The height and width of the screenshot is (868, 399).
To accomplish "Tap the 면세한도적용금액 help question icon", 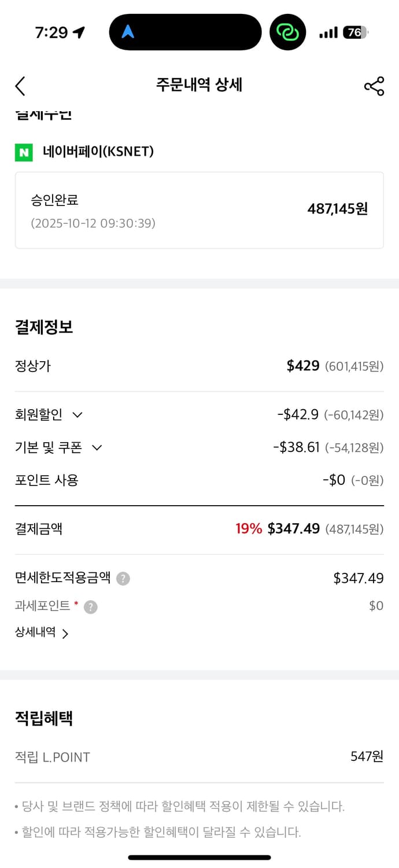I will click(x=123, y=579).
